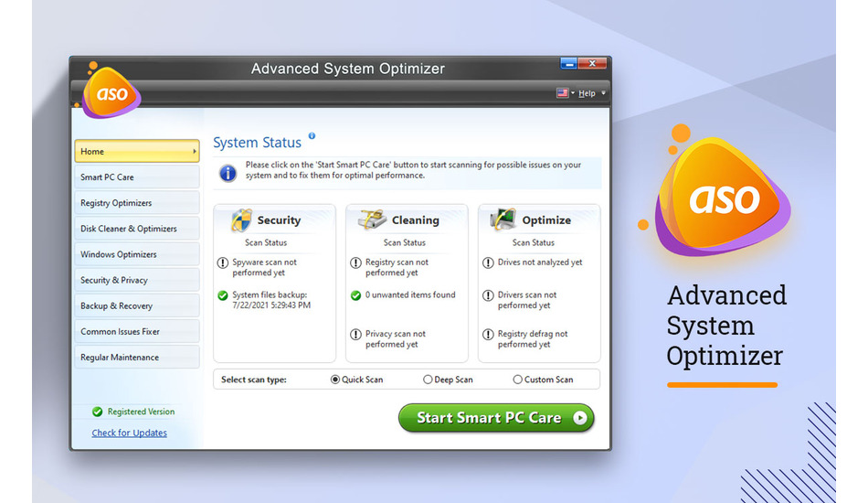The height and width of the screenshot is (503, 868).
Task: Open Common Issues Fixer section
Action: (x=137, y=332)
